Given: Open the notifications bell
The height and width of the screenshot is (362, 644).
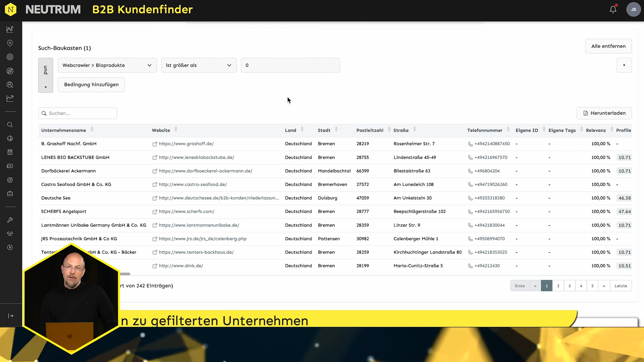Looking at the screenshot, I should [613, 9].
